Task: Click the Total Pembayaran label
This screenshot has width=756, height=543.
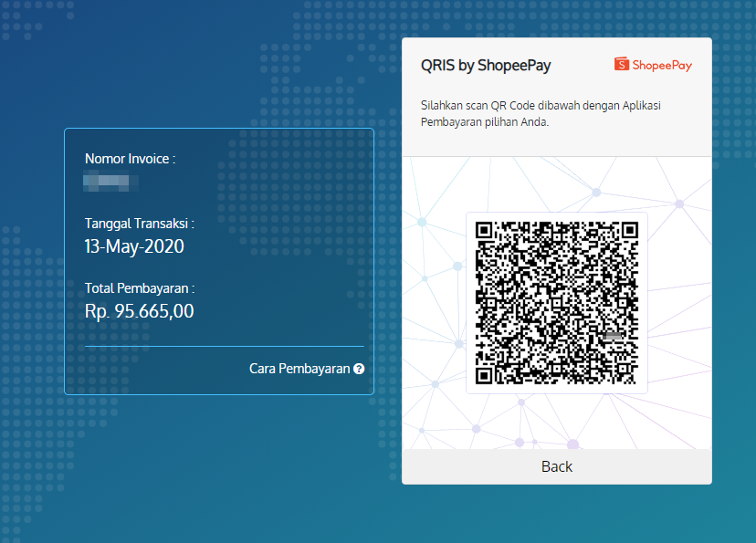Action: 140,288
